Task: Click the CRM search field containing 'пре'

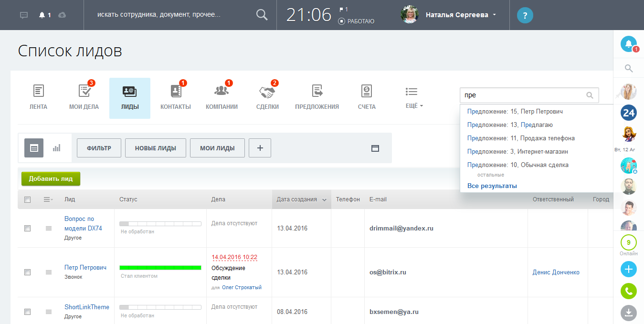Action: [x=522, y=95]
